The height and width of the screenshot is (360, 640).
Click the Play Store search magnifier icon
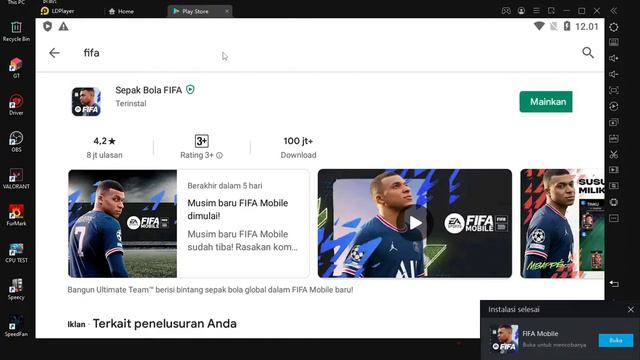coord(588,53)
